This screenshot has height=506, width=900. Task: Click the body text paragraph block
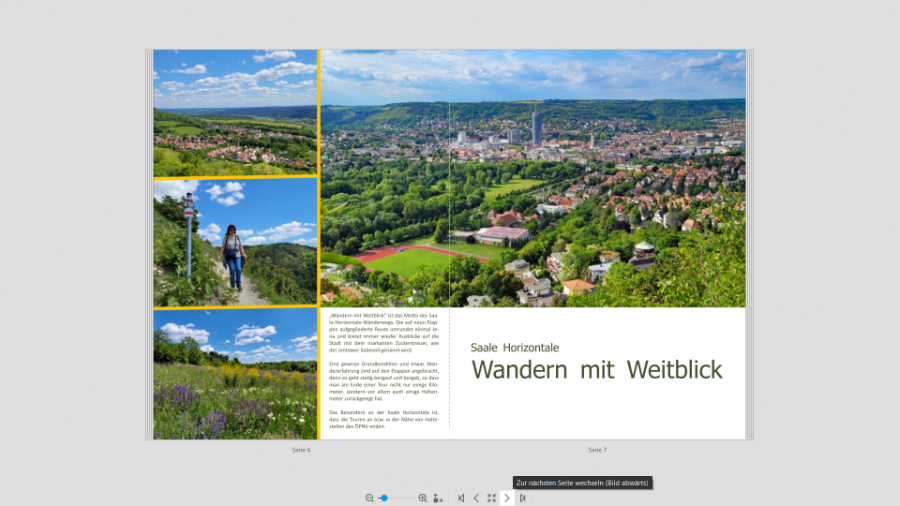384,366
